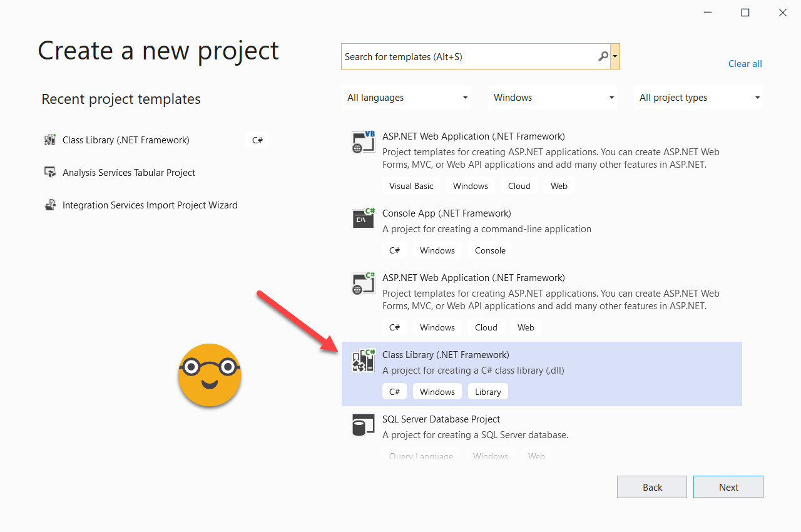Open recent Analysis Services Tabular Project entry

tap(129, 173)
